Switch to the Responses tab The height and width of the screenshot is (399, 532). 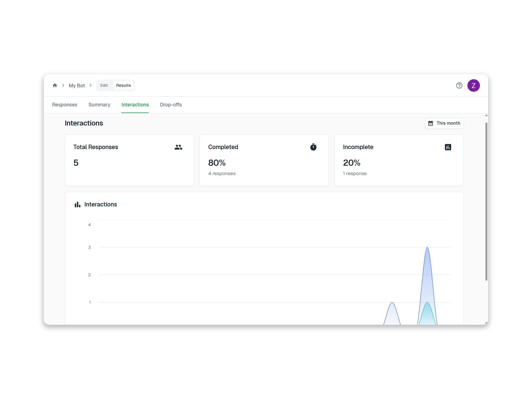pyautogui.click(x=65, y=105)
